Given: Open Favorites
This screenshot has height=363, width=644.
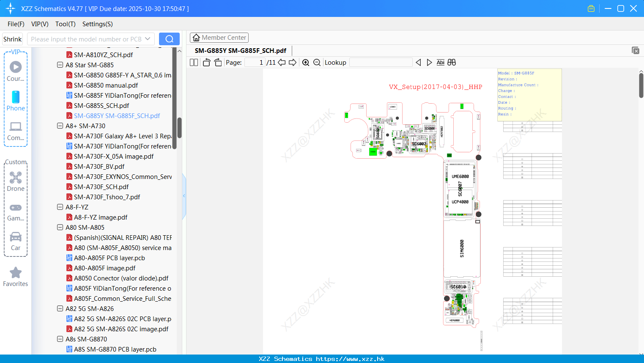Looking at the screenshot, I should click(16, 277).
